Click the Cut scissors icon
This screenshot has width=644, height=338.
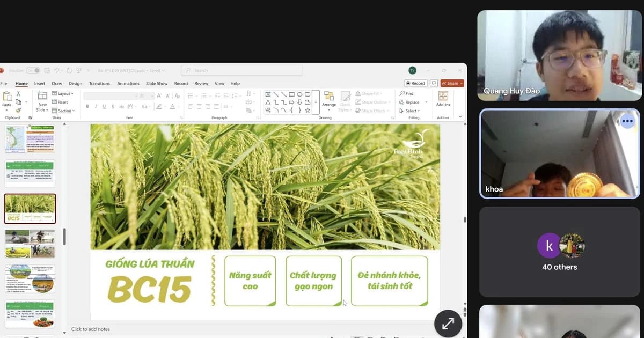click(18, 93)
